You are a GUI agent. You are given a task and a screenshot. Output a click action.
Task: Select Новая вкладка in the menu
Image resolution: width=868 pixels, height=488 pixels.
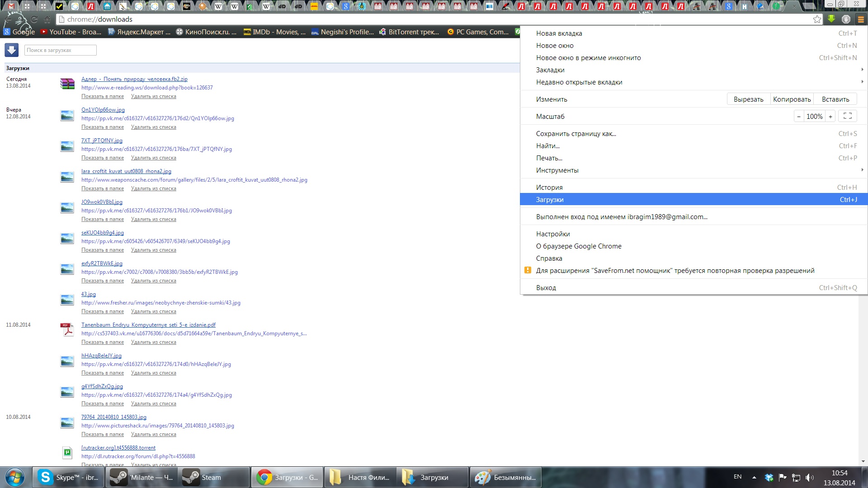[693, 33]
